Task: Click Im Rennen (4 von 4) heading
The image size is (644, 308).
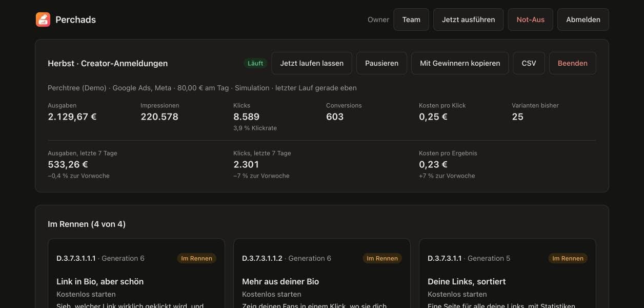Action: tap(87, 224)
